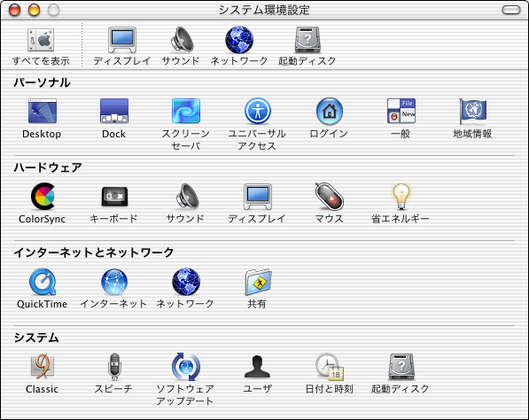529x420 pixels.
Task: Open ディスプレイ from the top toolbar
Action: tap(122, 40)
